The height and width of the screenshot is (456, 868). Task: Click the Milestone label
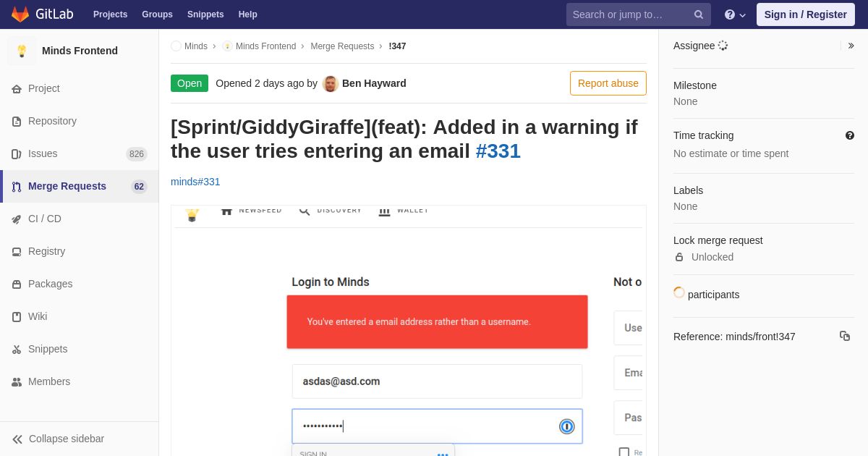(x=695, y=85)
